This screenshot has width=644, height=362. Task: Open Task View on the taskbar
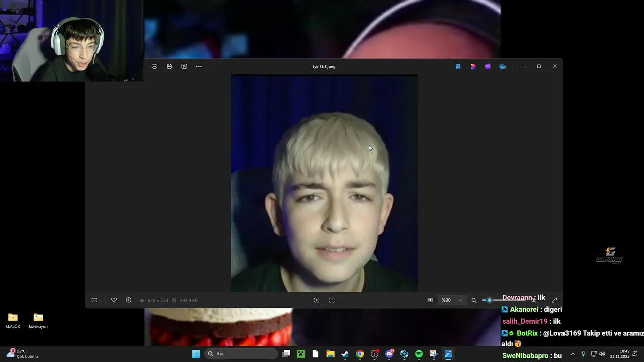point(286,354)
